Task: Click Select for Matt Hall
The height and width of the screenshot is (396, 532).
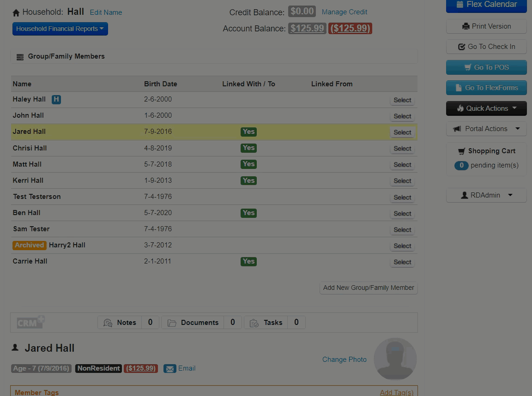Action: 402,165
